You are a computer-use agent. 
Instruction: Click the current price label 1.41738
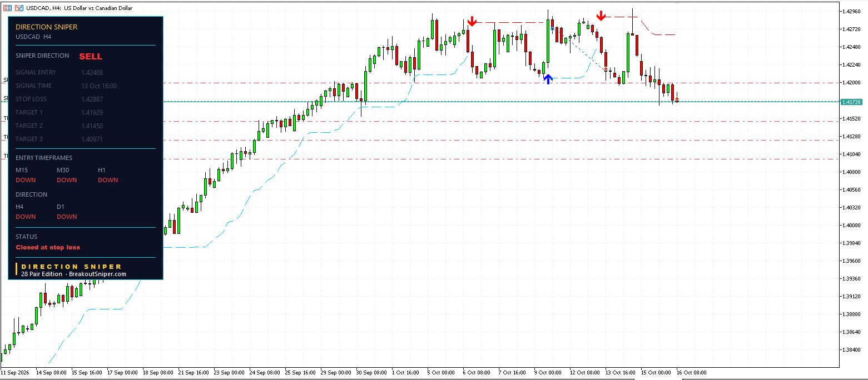(x=851, y=102)
